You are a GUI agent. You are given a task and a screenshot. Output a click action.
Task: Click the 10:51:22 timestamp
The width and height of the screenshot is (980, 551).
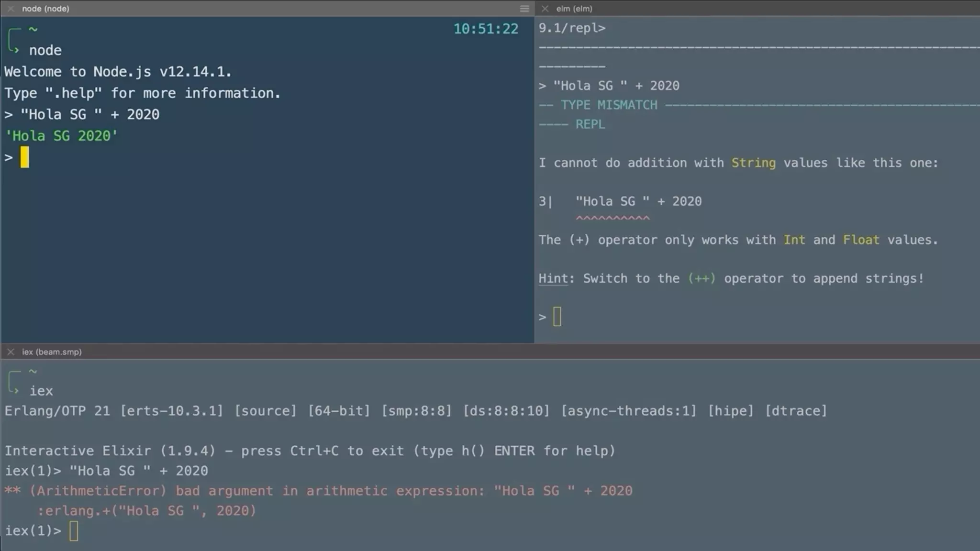[x=486, y=29]
